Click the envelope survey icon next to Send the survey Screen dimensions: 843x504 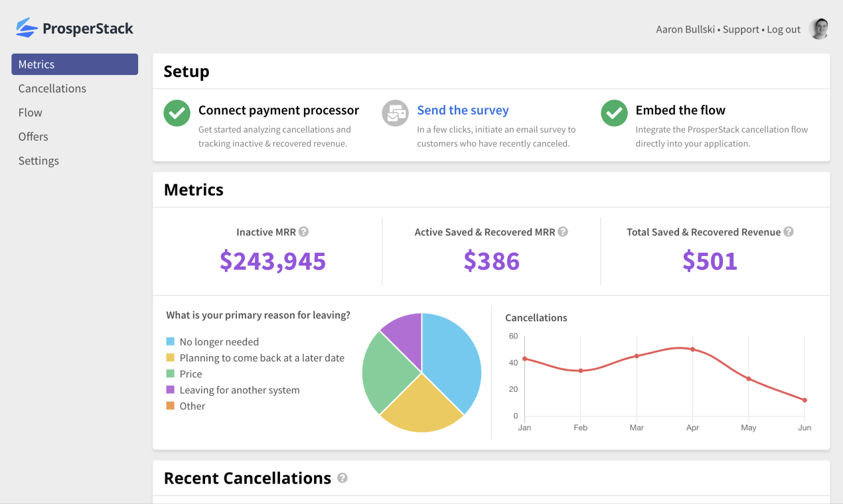pos(395,113)
